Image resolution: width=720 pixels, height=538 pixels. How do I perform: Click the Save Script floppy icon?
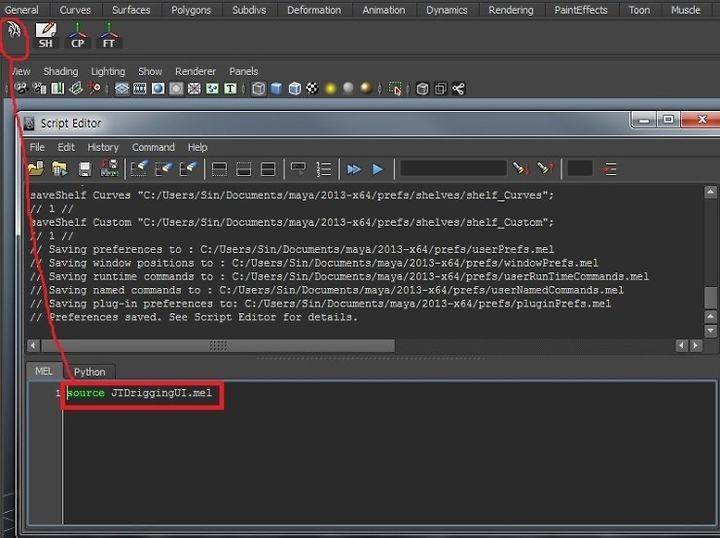85,169
